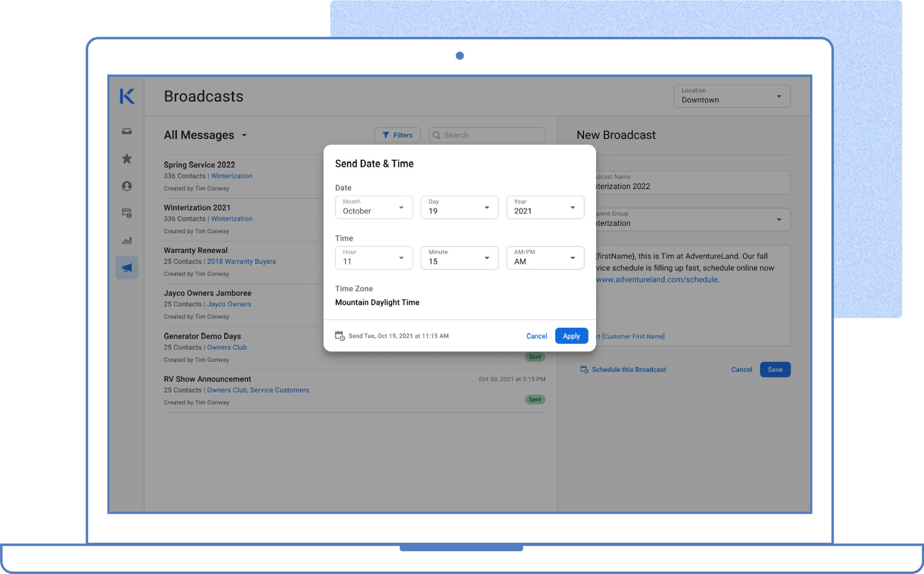Open the Inbox from the sidebar
This screenshot has width=924, height=574.
tap(127, 131)
